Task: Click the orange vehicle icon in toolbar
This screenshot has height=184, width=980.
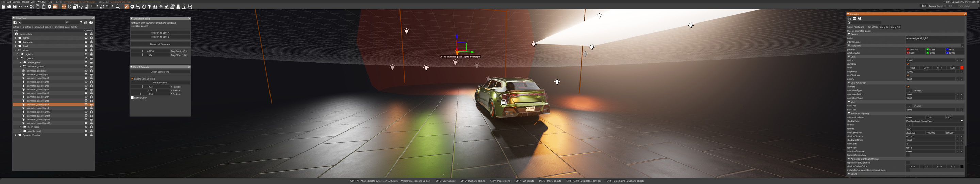Action: click(55, 6)
